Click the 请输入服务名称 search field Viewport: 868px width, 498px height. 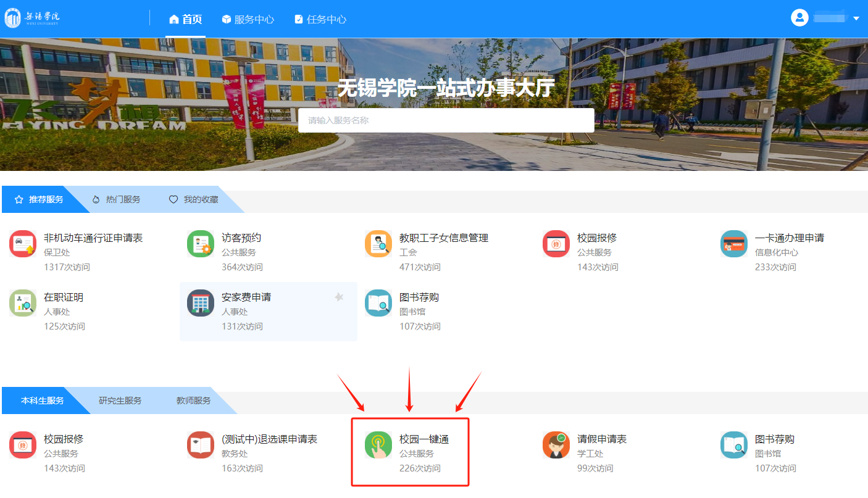(446, 120)
